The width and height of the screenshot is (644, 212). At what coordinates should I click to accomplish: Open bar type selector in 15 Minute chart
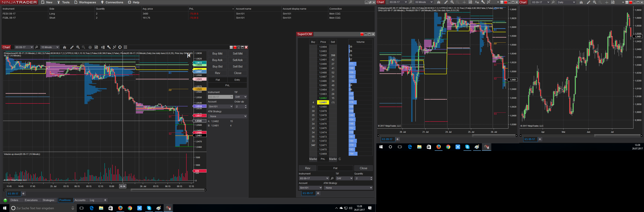point(64,47)
